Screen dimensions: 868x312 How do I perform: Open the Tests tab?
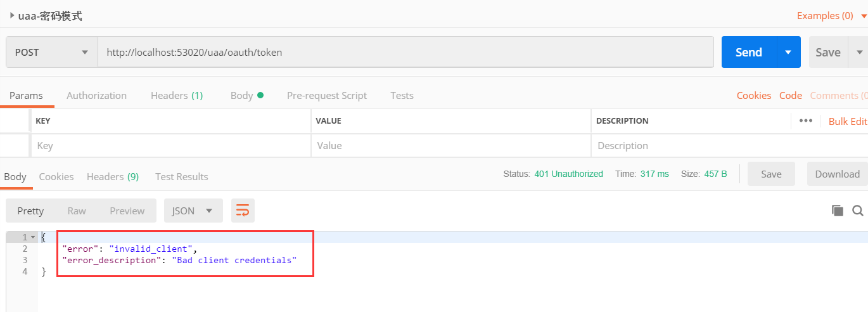point(402,95)
